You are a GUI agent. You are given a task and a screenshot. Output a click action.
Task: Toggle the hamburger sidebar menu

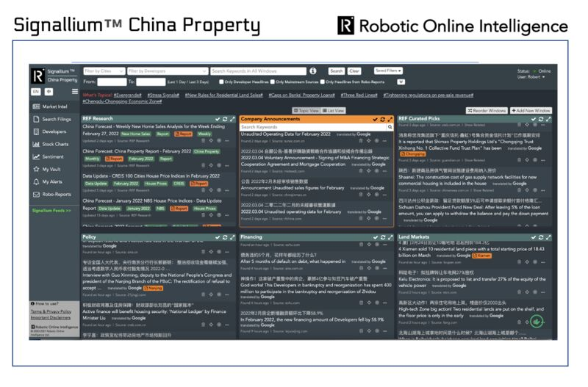click(x=75, y=91)
